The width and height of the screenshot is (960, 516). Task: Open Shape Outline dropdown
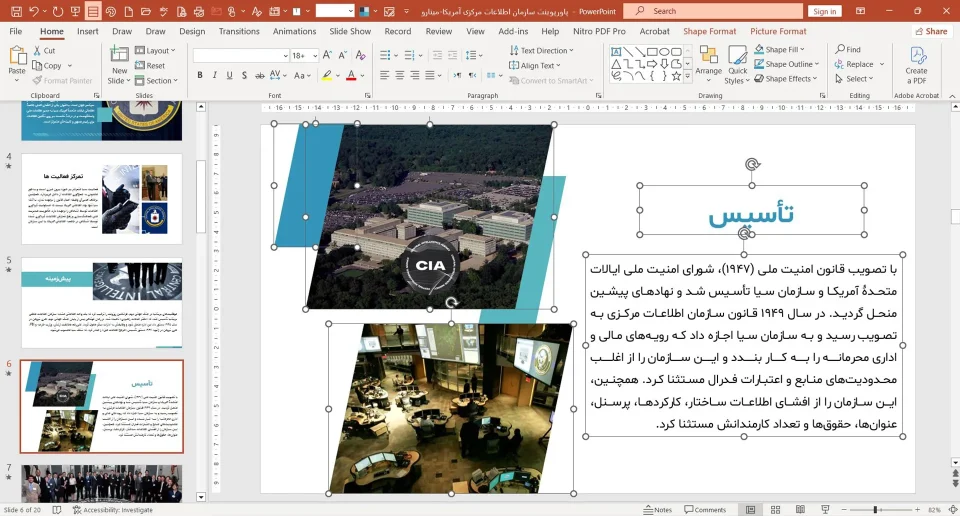coord(786,64)
